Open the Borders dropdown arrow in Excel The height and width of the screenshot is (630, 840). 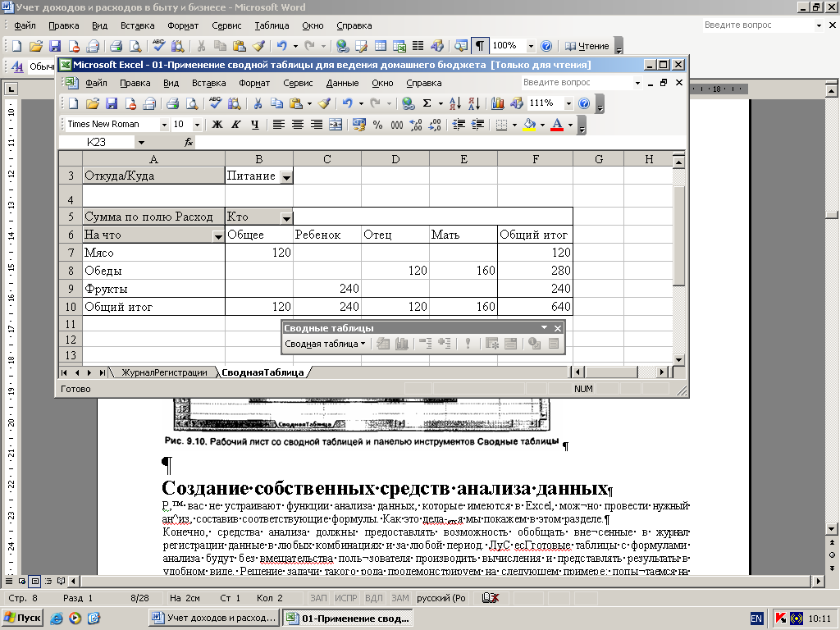click(x=514, y=125)
